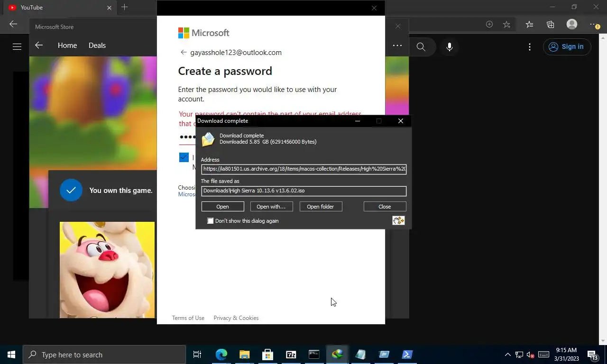The image size is (607, 364).
Task: Click Edge profile avatar
Action: (572, 24)
